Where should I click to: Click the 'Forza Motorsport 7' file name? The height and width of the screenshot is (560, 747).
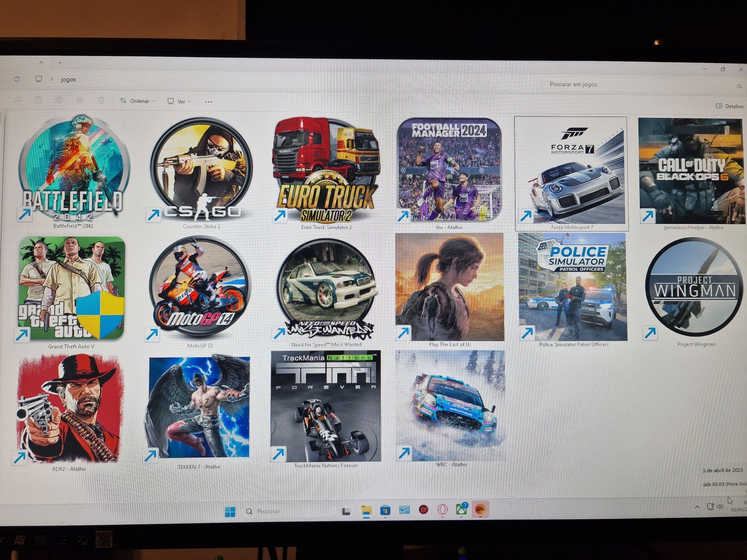572,227
